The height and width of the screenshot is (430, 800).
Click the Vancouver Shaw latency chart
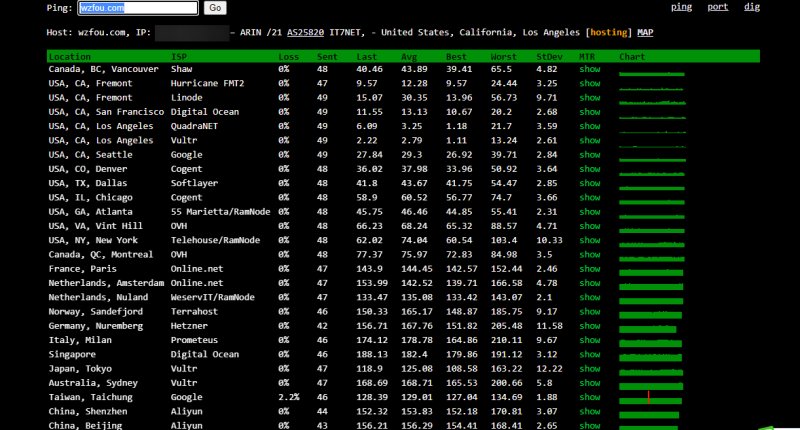(x=652, y=73)
